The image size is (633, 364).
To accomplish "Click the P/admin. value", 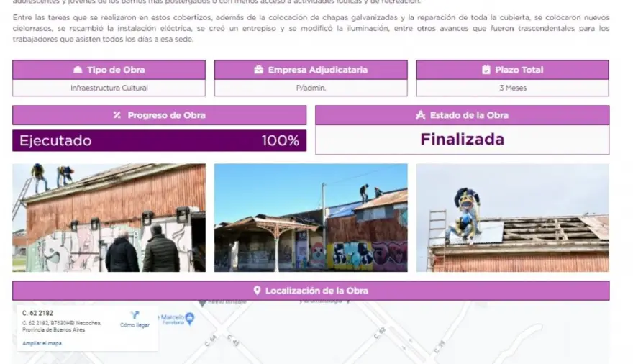I will click(x=311, y=88).
